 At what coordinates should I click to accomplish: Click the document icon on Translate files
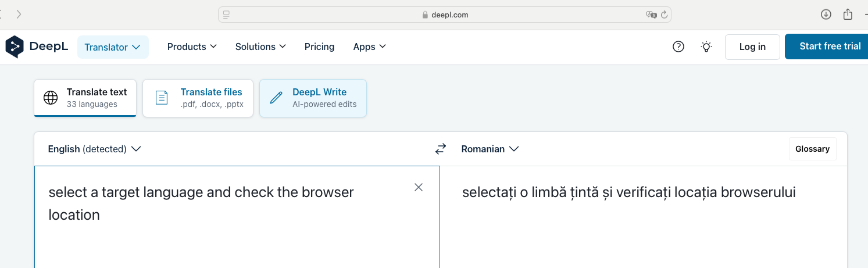tap(162, 98)
